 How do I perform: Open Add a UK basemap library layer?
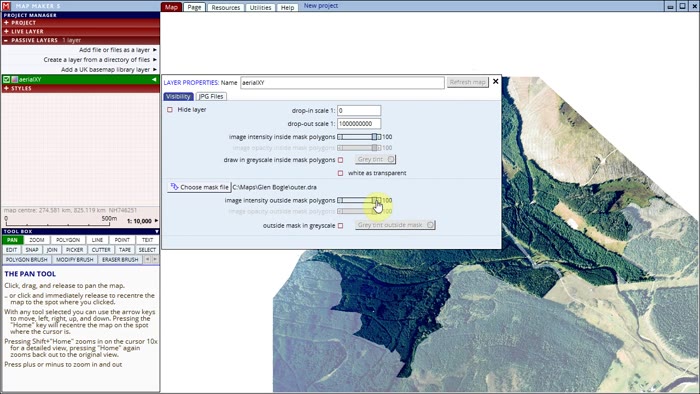click(x=109, y=70)
